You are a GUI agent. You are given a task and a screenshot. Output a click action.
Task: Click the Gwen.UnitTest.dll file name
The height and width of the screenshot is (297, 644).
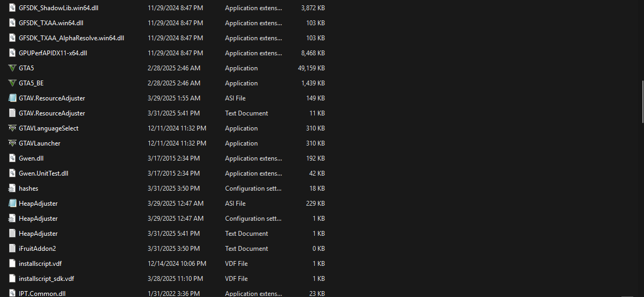click(x=44, y=173)
